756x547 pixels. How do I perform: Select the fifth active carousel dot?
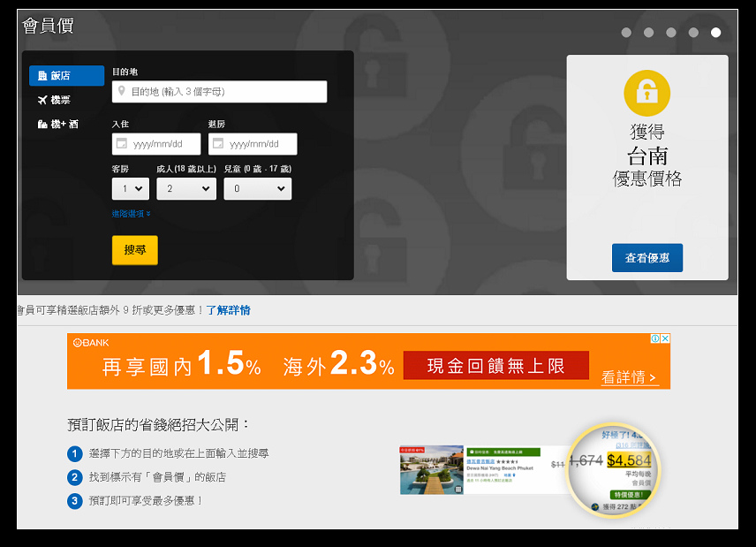point(716,33)
